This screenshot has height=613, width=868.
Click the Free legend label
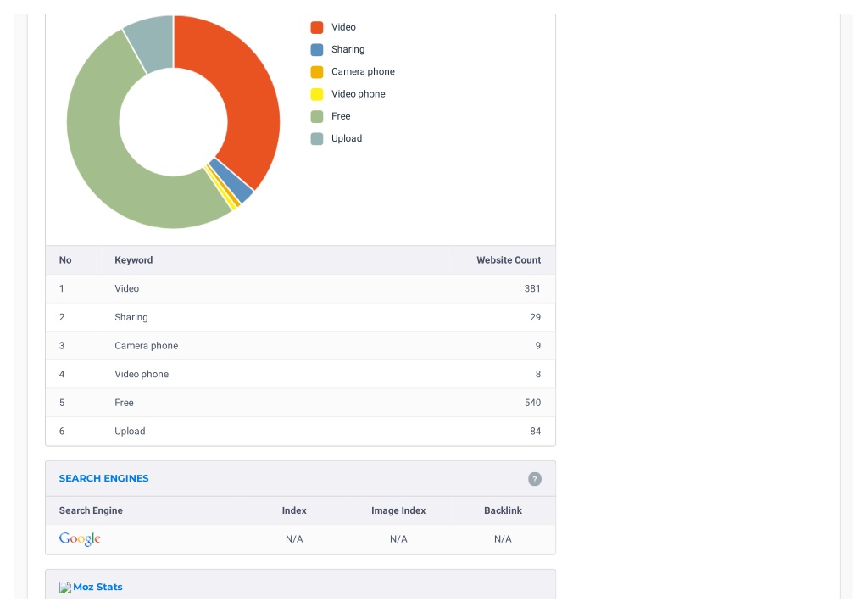point(341,116)
